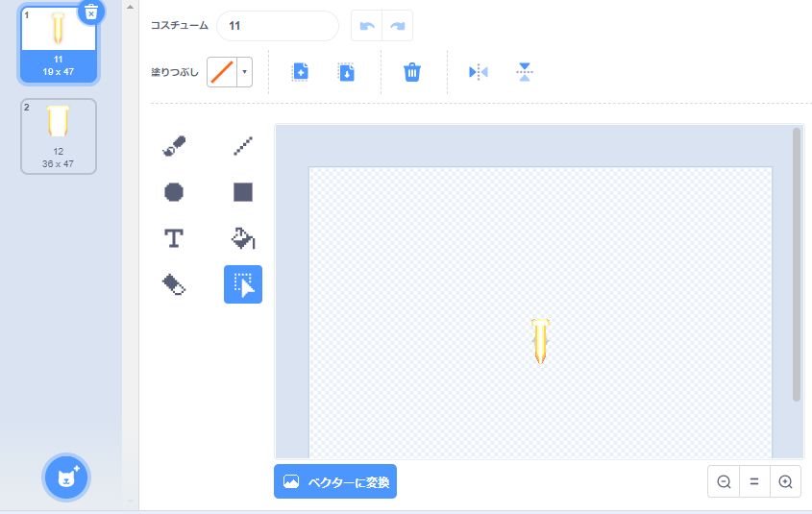Click the Copy icon in toolbar
Viewport: 812px width, 514px height.
point(301,72)
